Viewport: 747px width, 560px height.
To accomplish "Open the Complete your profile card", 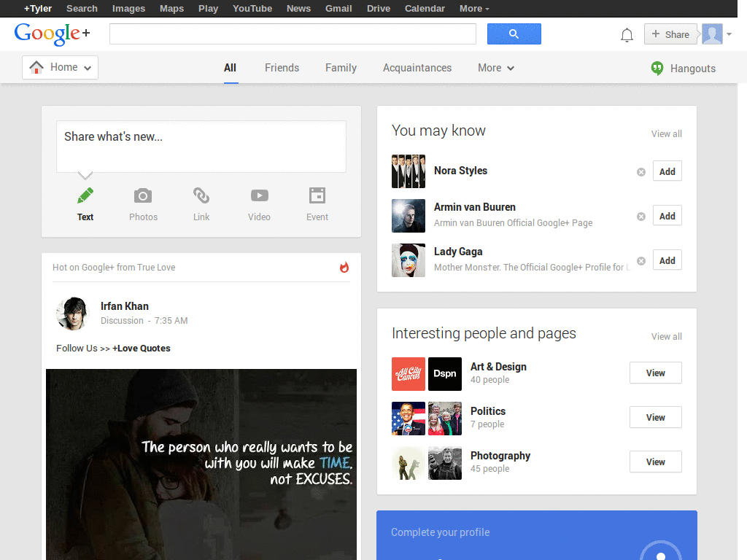I will click(537, 535).
